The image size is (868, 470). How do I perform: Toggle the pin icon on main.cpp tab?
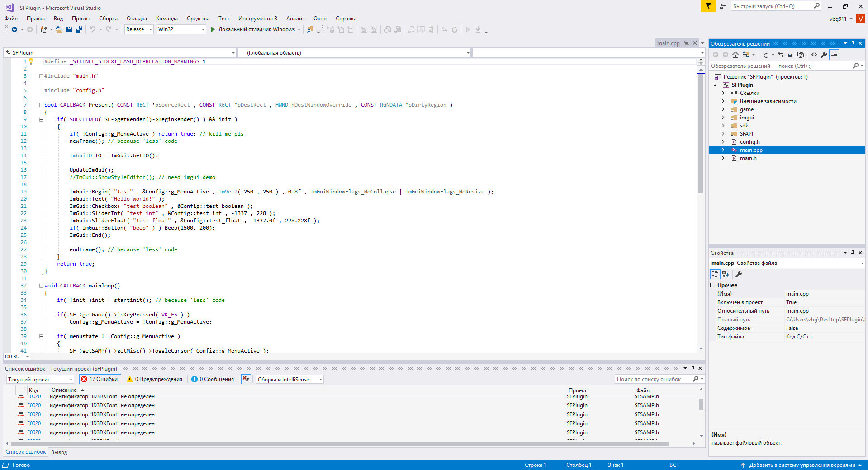[687, 43]
